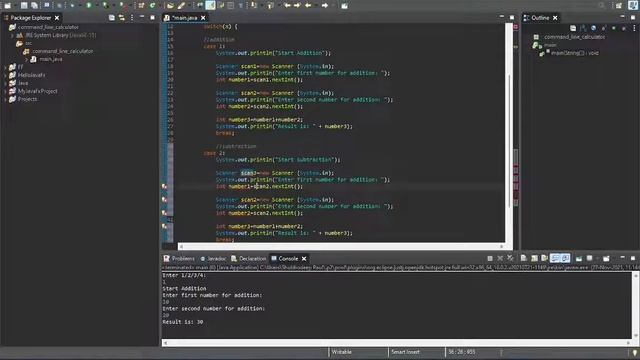640x360 pixels.
Task: Switch to the Java perspective icon
Action: pos(633,5)
